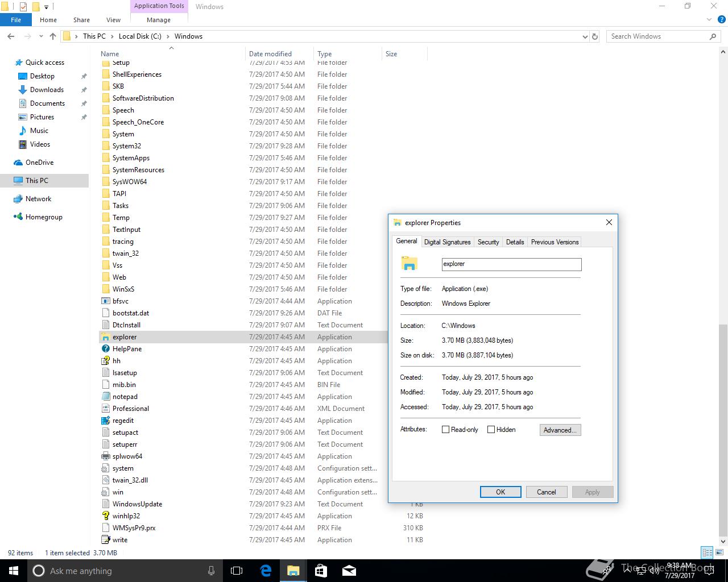
Task: Select the SoftwareDistribution folder
Action: pyautogui.click(x=143, y=98)
